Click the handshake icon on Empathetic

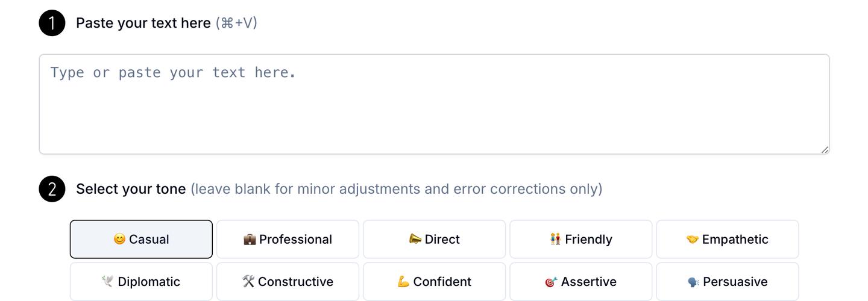[693, 240]
